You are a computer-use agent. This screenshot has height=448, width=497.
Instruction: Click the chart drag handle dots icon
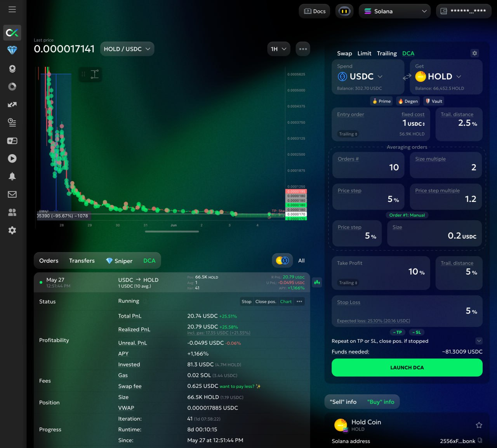83,74
